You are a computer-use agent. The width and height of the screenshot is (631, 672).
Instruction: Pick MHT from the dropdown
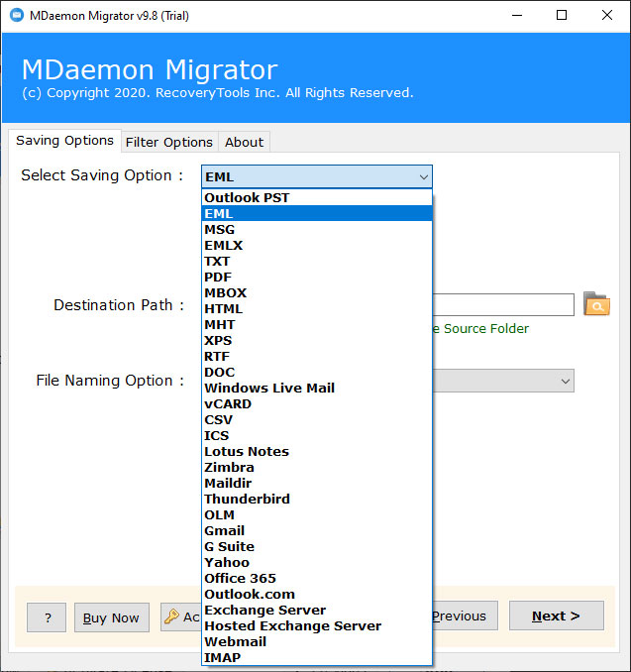pos(317,324)
